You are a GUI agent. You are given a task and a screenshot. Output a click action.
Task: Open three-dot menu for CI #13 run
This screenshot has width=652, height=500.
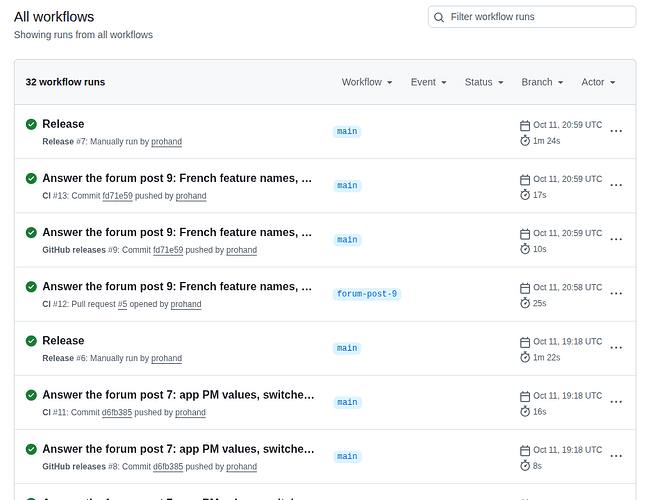point(616,185)
